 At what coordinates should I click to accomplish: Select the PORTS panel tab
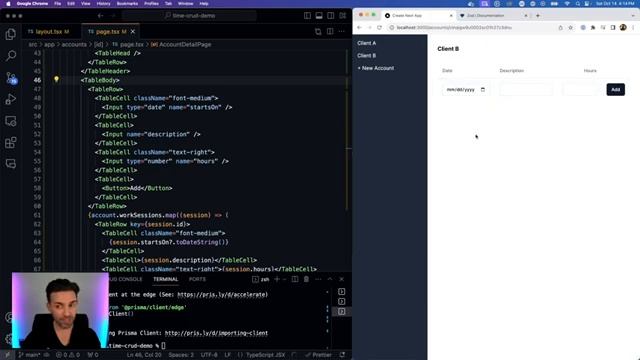point(197,279)
